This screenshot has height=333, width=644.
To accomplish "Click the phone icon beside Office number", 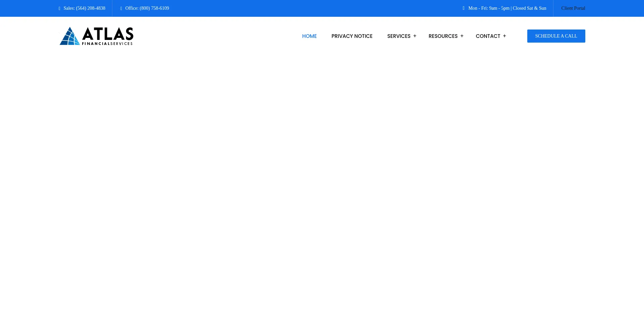I will (121, 8).
